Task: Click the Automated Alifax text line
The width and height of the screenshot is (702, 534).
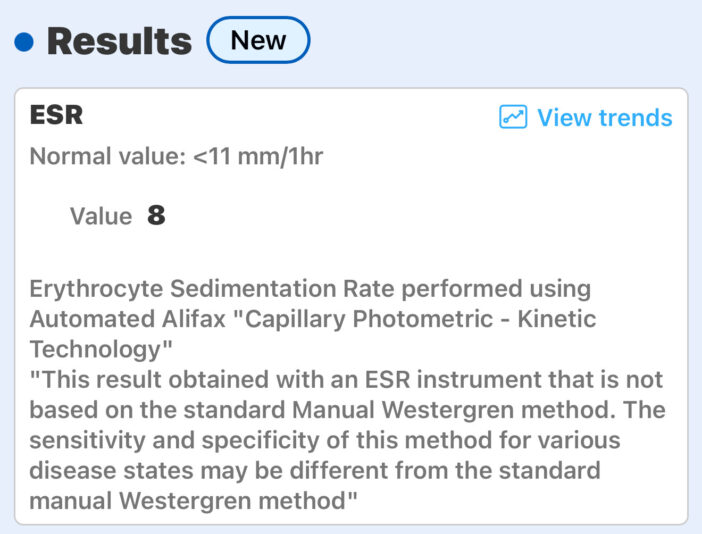Action: pyautogui.click(x=312, y=319)
